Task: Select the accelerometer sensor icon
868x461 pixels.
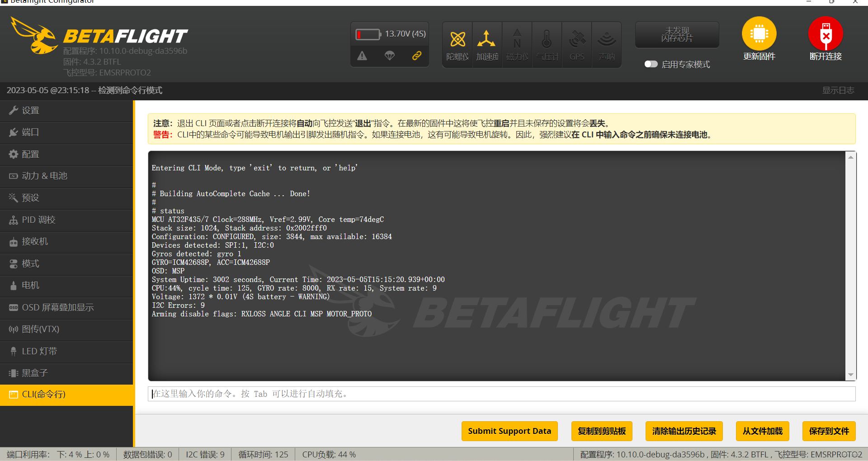Action: coord(487,45)
